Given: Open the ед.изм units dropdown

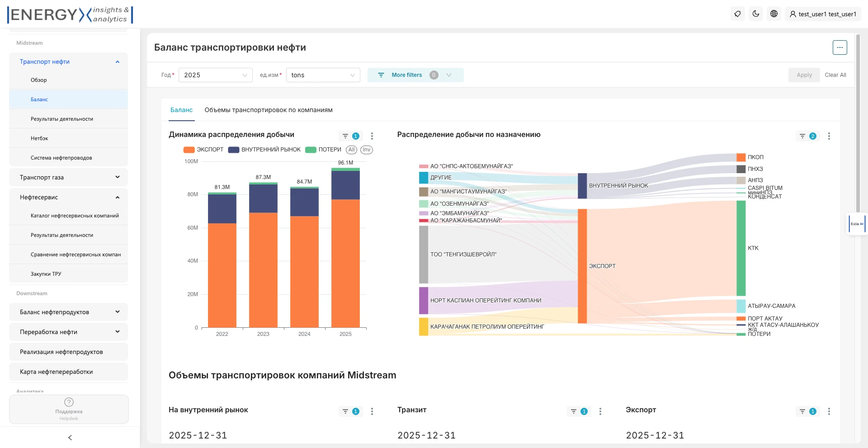Looking at the screenshot, I should click(x=323, y=75).
